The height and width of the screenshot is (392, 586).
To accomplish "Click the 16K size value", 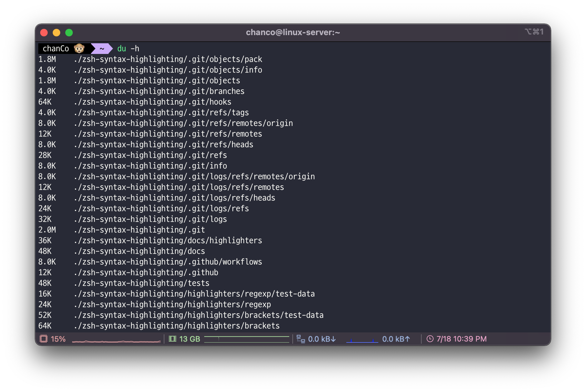I will pos(45,294).
